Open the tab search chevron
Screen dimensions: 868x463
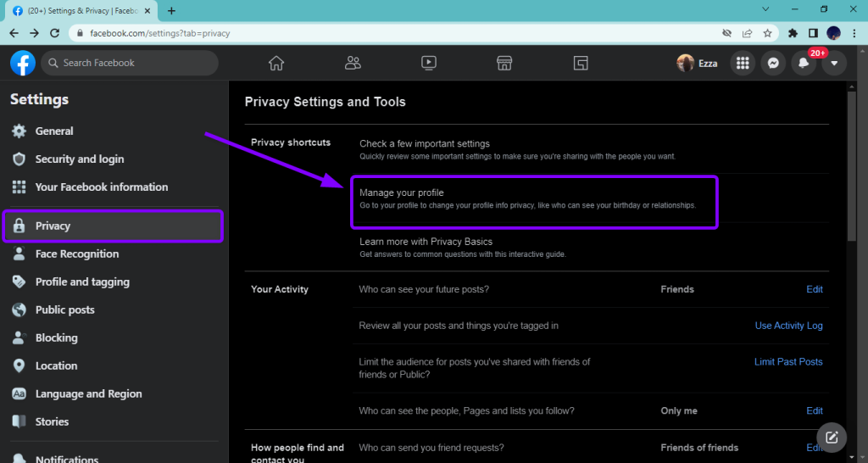pyautogui.click(x=765, y=9)
